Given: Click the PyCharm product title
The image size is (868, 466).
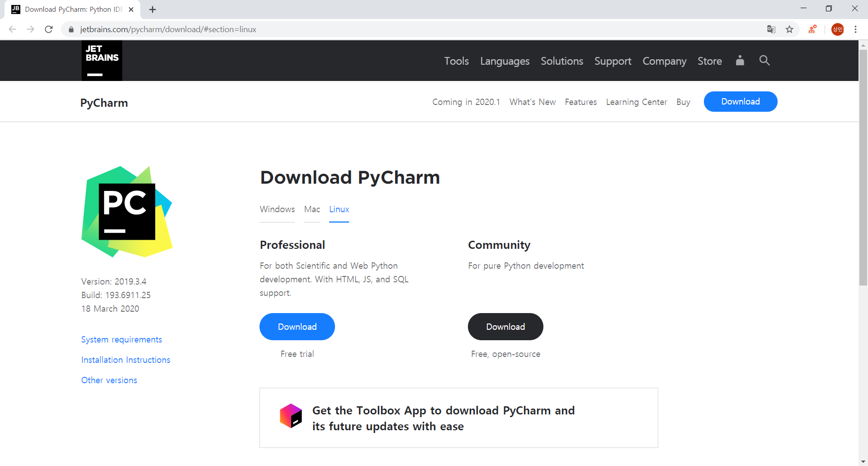Looking at the screenshot, I should pyautogui.click(x=104, y=103).
